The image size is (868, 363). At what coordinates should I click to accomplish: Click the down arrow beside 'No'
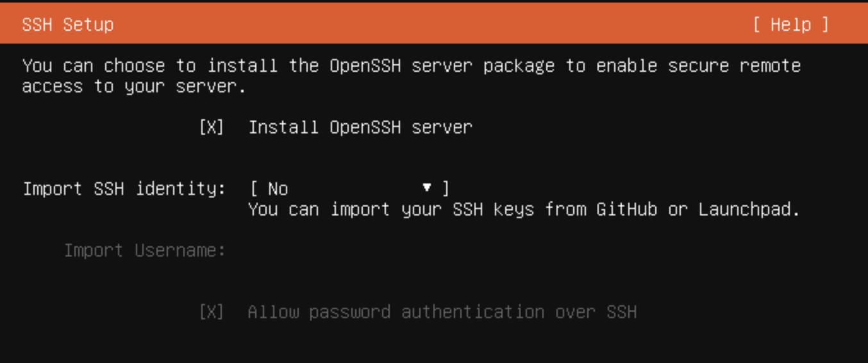coord(427,188)
